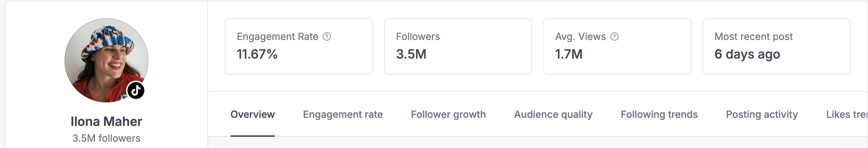Click the Avg. Views card label
The image size is (868, 148).
[580, 36]
